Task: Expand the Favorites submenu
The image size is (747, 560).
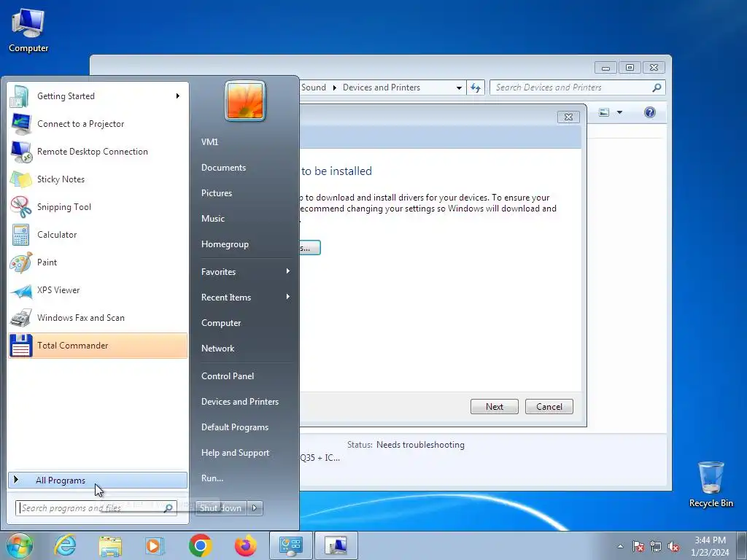Action: (287, 271)
